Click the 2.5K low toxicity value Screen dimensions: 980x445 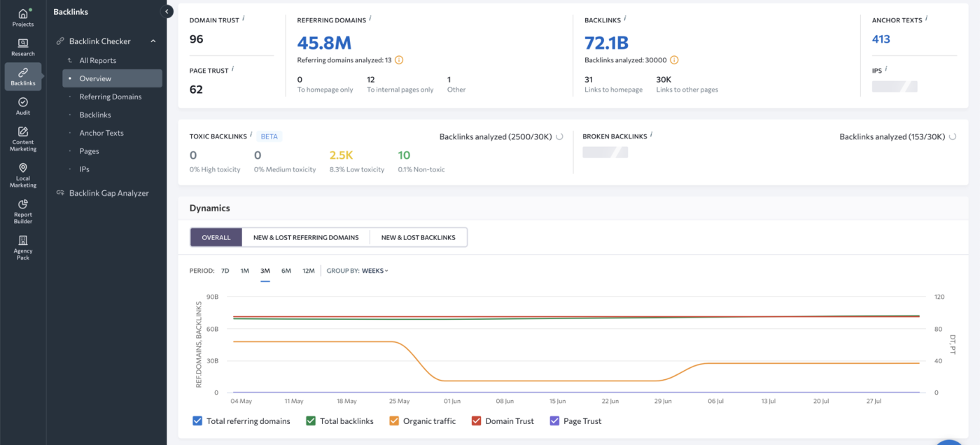pos(340,155)
